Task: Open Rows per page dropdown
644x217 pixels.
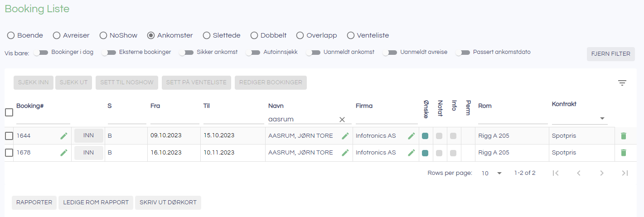Action: [492, 173]
